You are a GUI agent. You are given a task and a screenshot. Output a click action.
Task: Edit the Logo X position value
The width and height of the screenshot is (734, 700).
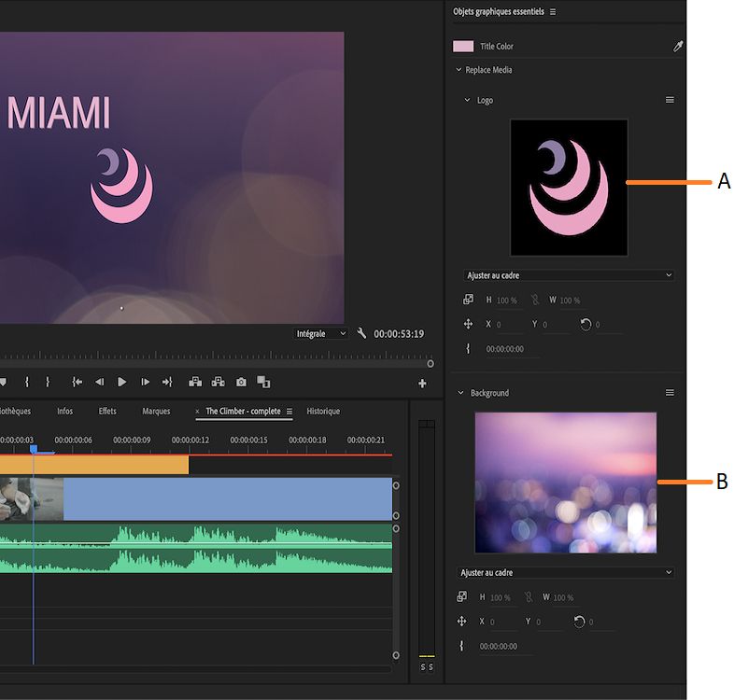tap(499, 324)
